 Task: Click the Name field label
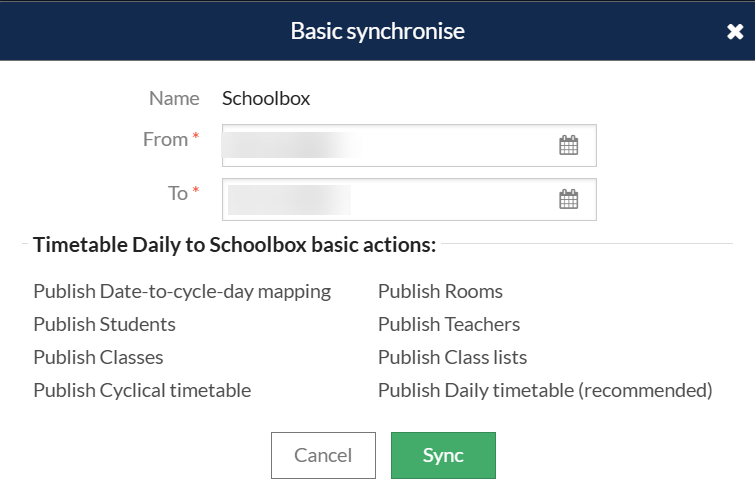174,98
